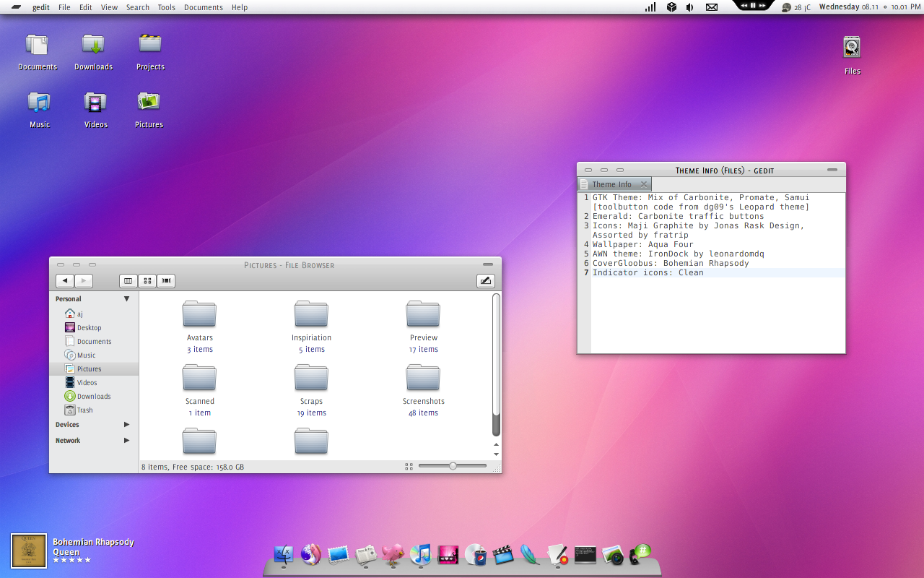The width and height of the screenshot is (924, 578).
Task: Launch the clapperboard video app in dock
Action: (503, 554)
